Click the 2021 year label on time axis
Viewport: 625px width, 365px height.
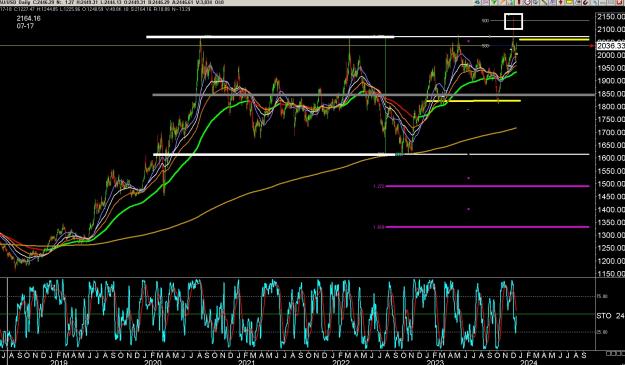246,362
